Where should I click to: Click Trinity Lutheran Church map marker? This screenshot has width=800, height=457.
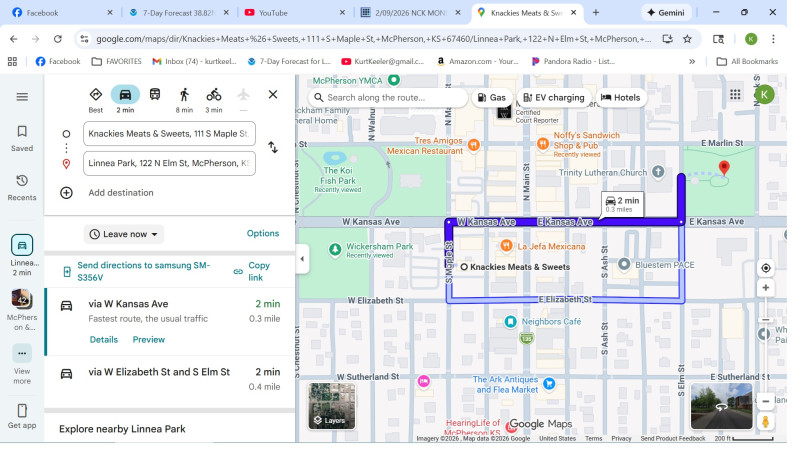tap(658, 172)
